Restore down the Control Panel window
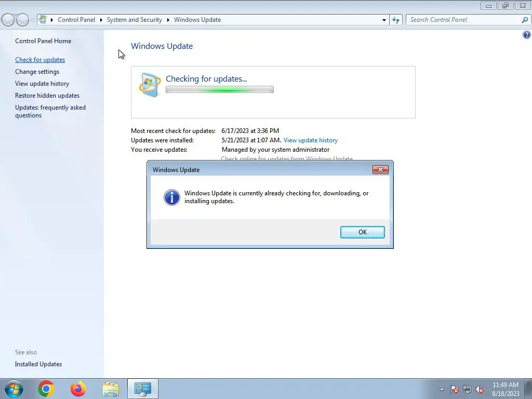This screenshot has height=399, width=532. 506,5
